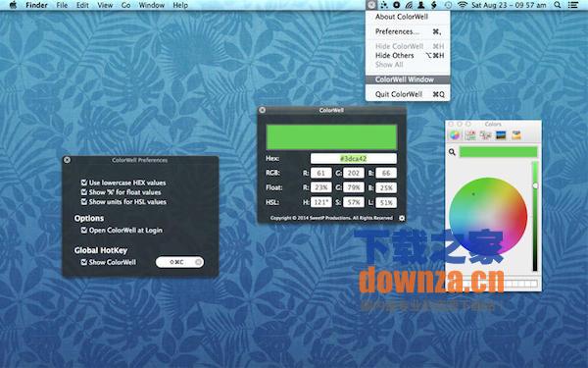The width and height of the screenshot is (588, 368).
Task: Choose About ColorWell from the menu
Action: click(408, 17)
